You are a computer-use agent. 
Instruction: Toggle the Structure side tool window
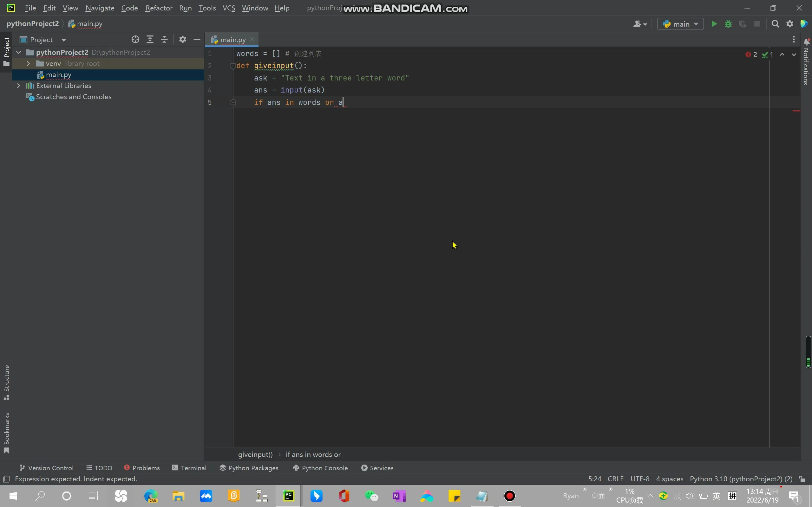(6, 382)
